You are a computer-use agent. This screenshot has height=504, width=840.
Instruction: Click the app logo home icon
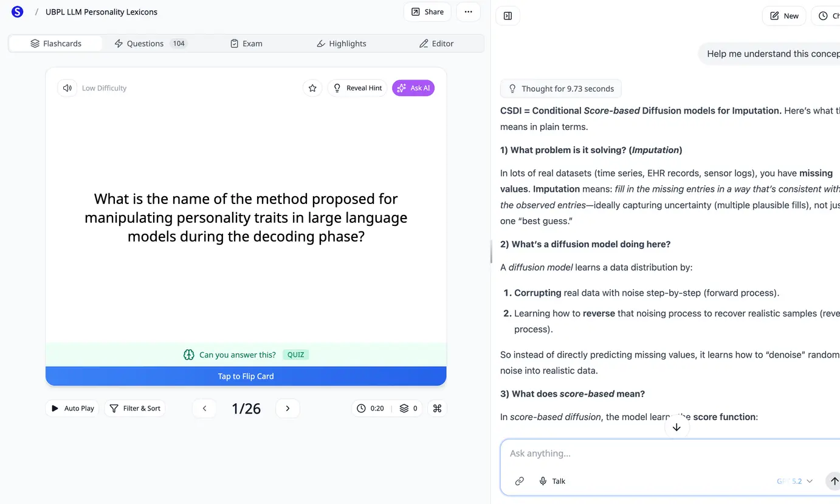pos(18,12)
